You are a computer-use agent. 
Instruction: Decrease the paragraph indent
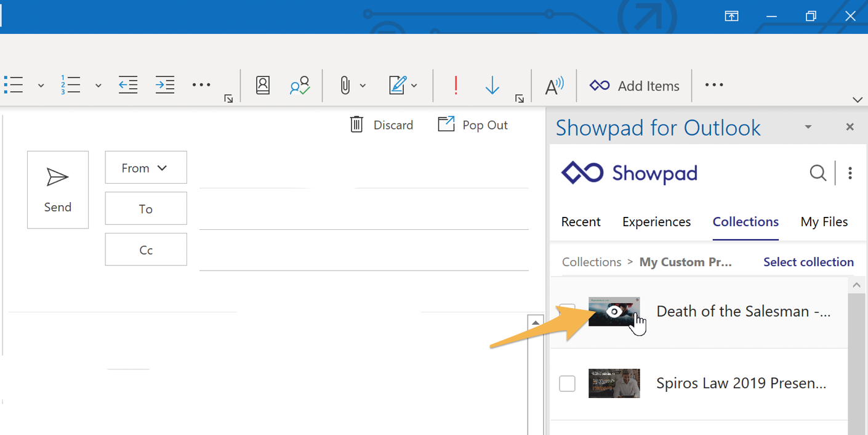[x=128, y=85]
